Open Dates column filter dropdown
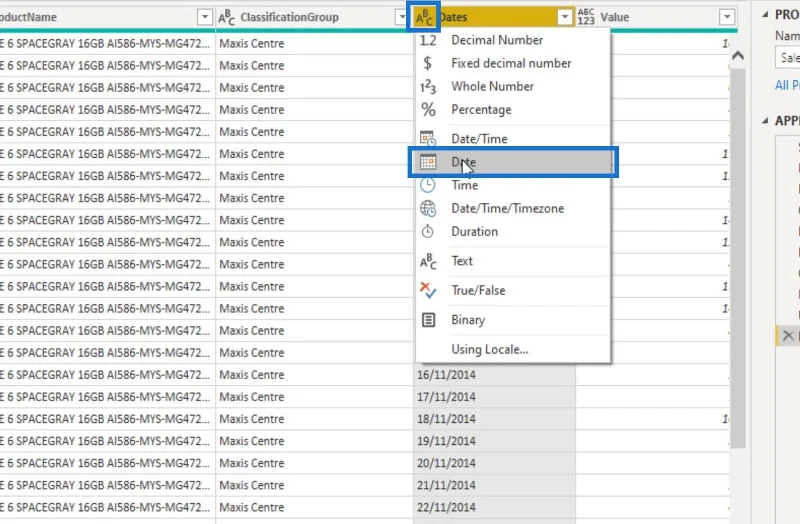 point(564,17)
